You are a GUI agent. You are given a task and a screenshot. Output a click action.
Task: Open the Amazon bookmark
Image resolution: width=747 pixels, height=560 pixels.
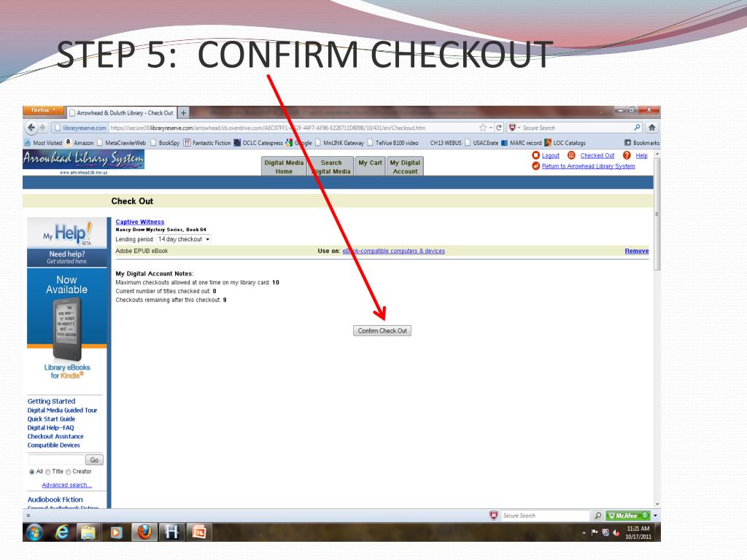point(79,143)
